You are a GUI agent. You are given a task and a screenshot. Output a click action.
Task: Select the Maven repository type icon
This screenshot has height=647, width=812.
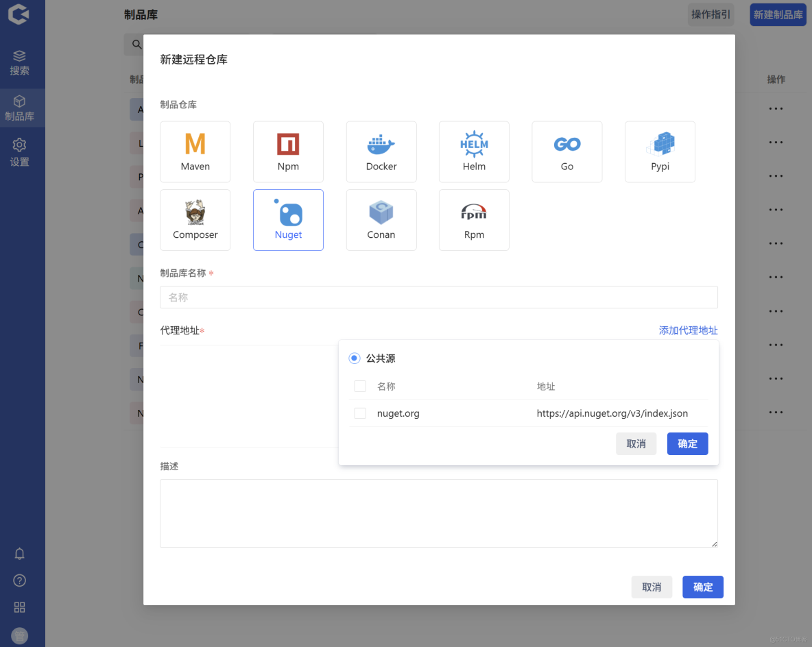pos(195,151)
